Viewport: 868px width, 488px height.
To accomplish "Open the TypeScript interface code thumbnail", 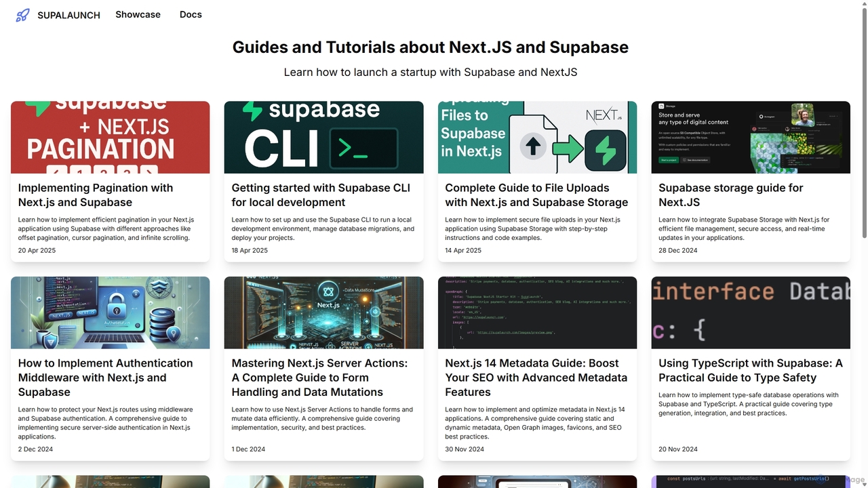I will point(751,312).
